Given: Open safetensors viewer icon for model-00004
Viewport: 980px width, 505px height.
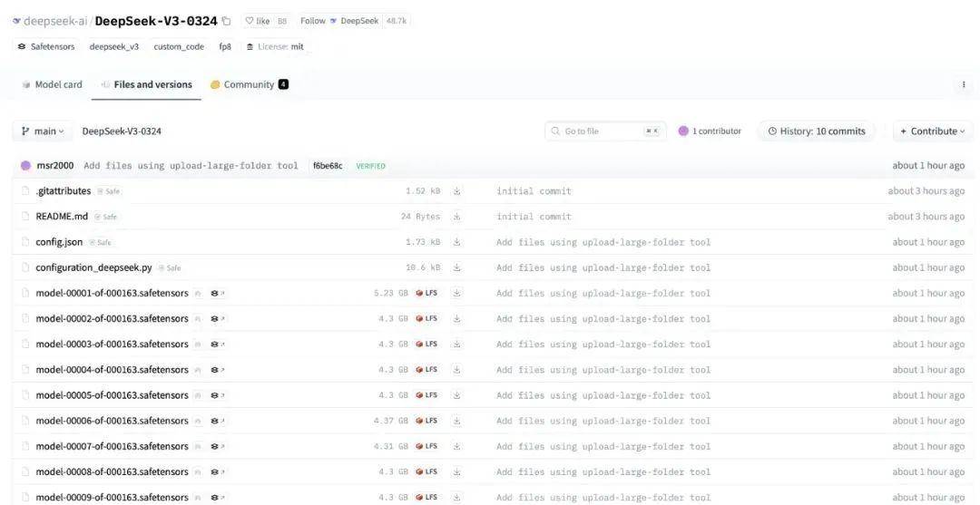Looking at the screenshot, I should (217, 370).
